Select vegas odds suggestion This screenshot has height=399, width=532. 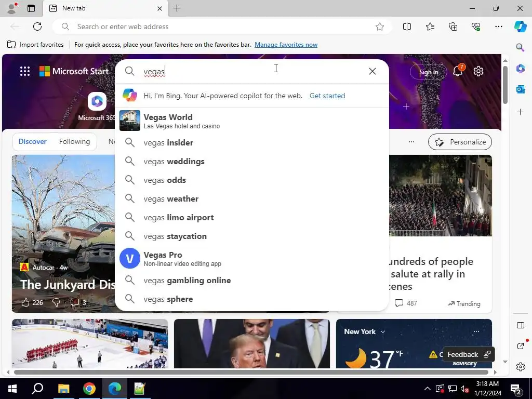(x=252, y=180)
